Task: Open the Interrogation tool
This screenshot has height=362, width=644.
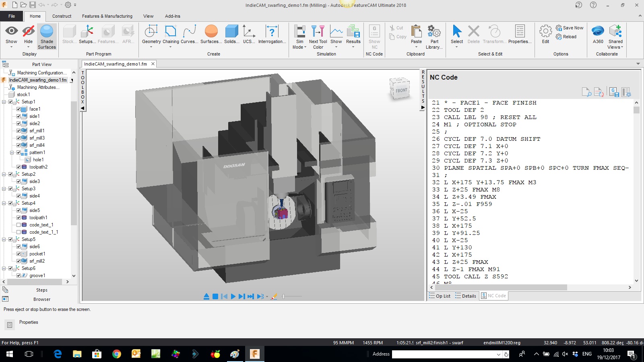Action: 272,35
